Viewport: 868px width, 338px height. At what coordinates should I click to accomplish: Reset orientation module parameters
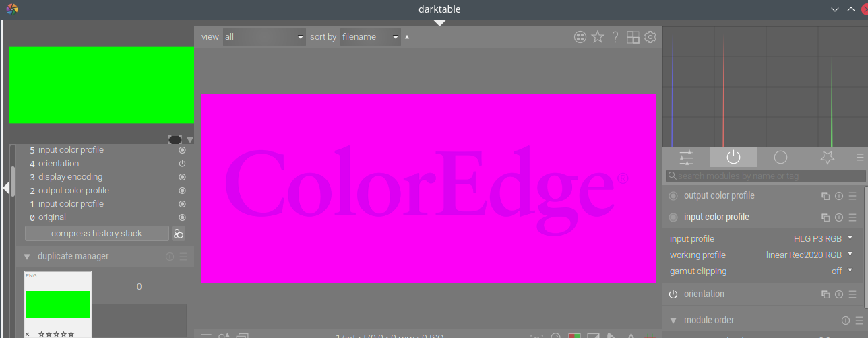pos(839,294)
